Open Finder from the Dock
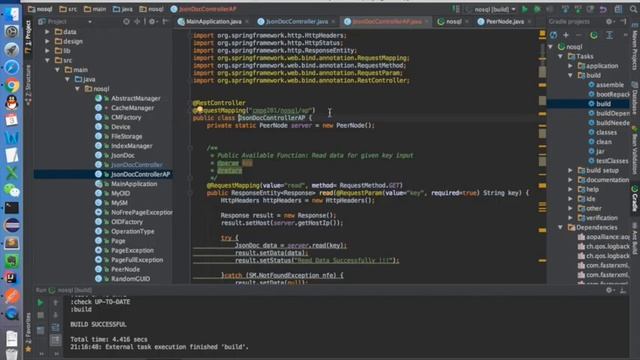The height and width of the screenshot is (360, 640). [x=11, y=14]
